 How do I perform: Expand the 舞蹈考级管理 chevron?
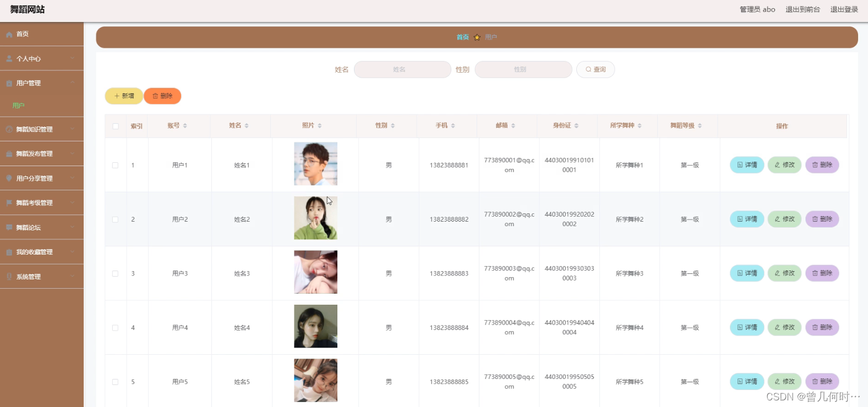[73, 202]
